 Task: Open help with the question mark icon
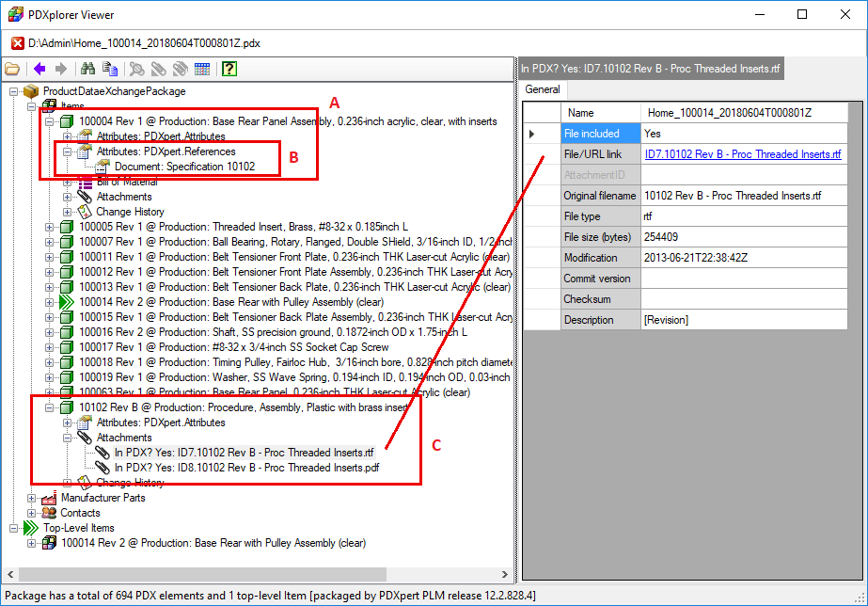click(x=229, y=69)
